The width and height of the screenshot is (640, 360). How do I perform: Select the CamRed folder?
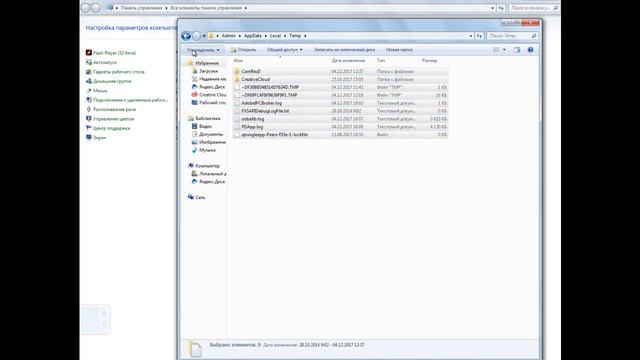click(x=341, y=71)
